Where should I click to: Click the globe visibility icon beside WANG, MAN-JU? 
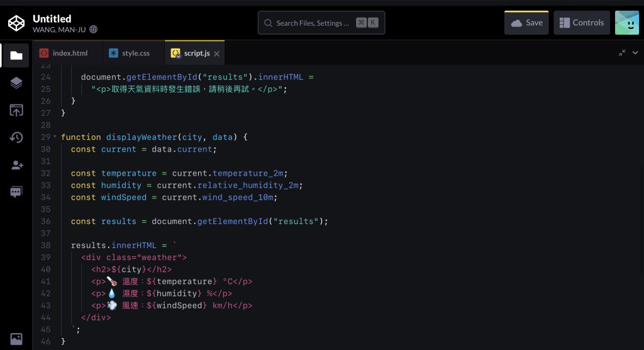(94, 29)
